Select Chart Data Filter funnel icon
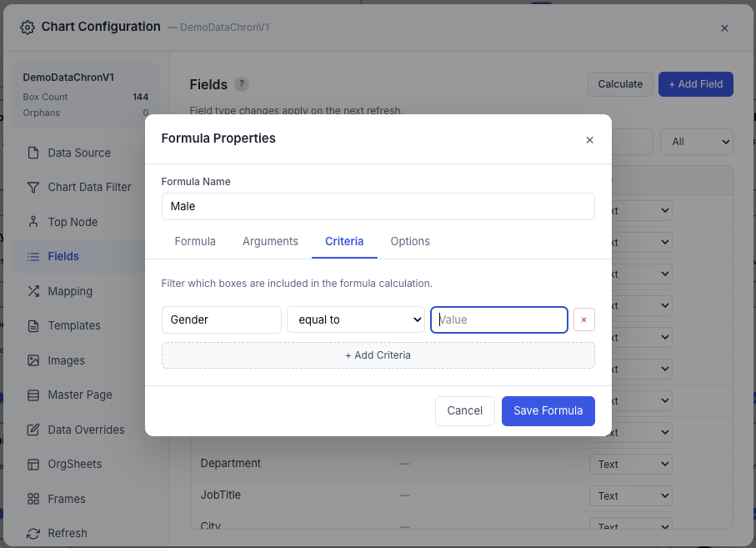The height and width of the screenshot is (548, 756). (33, 187)
